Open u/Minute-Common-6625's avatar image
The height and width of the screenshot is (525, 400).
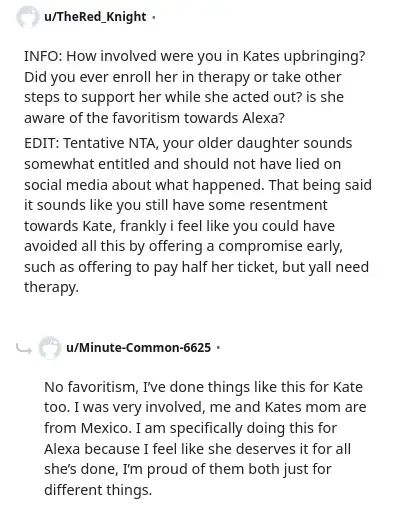click(50, 348)
